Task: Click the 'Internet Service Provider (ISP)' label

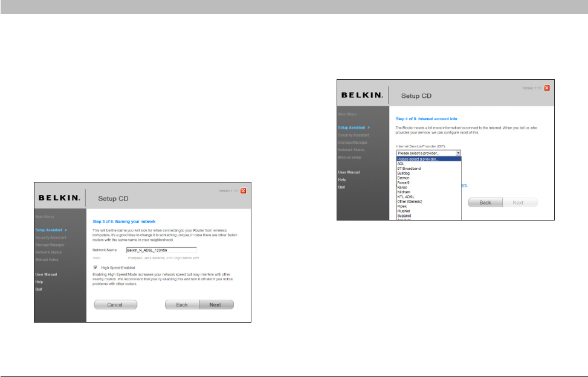Action: pyautogui.click(x=421, y=146)
